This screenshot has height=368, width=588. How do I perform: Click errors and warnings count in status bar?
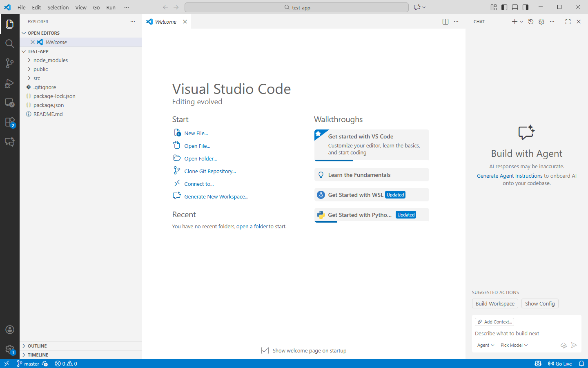pos(66,364)
